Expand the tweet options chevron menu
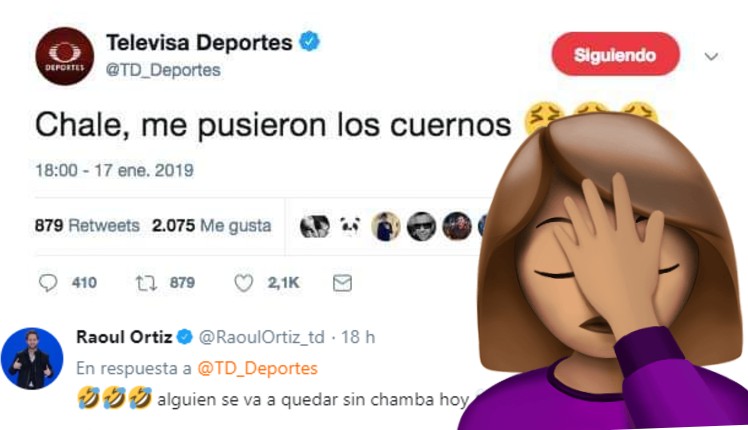This screenshot has height=430, width=748. 711,57
